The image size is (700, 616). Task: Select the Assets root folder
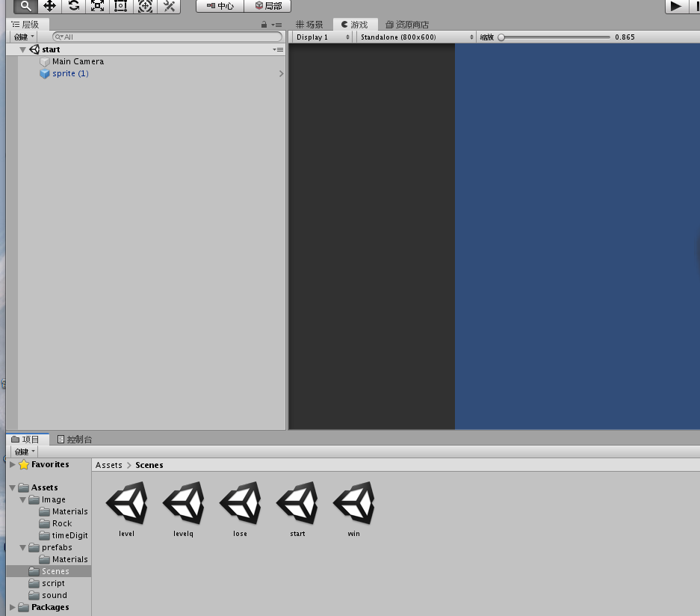coord(44,488)
